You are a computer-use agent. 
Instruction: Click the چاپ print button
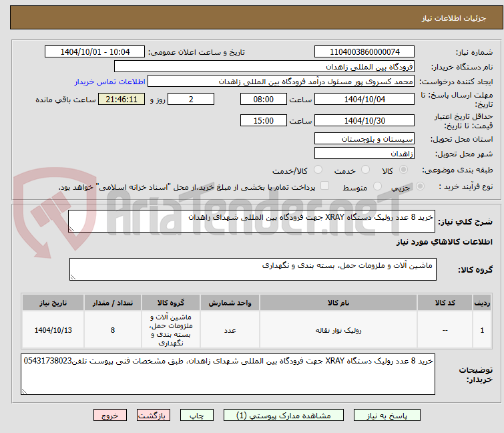[197, 416]
